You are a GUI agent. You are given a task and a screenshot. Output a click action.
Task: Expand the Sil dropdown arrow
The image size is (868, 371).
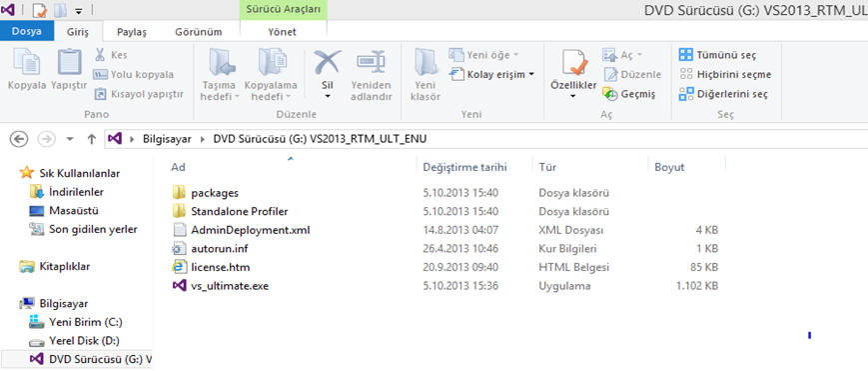(328, 96)
